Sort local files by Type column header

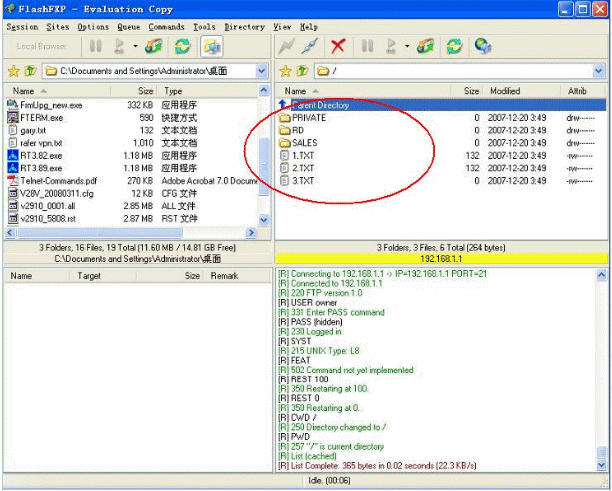[x=208, y=91]
